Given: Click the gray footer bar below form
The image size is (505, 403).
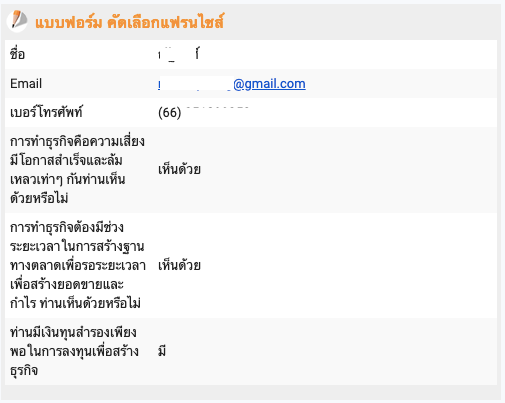Looking at the screenshot, I should (x=252, y=393).
